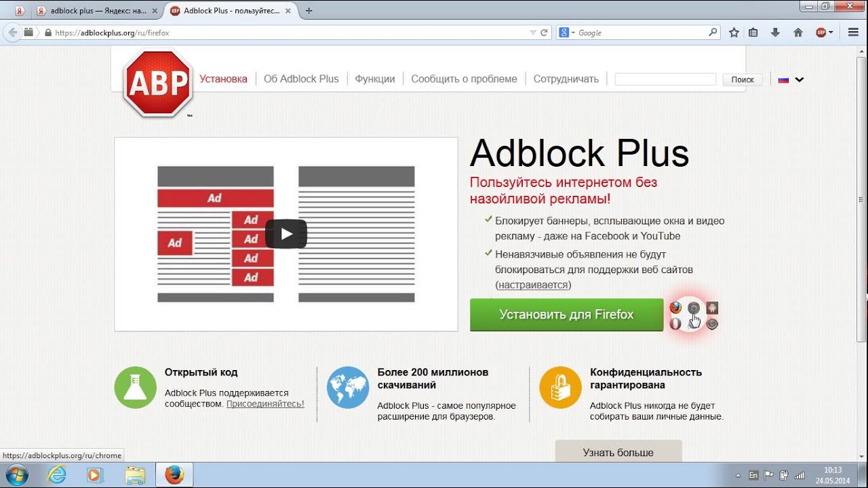Screen dimensions: 868x488
Task: Click the green flask Open Source icon
Action: [x=136, y=388]
